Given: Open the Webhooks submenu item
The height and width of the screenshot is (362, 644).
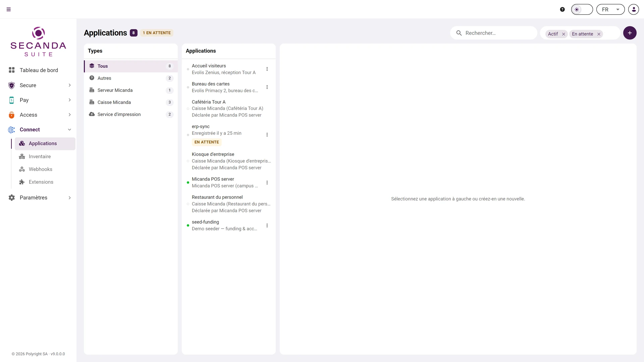Looking at the screenshot, I should (x=45, y=169).
